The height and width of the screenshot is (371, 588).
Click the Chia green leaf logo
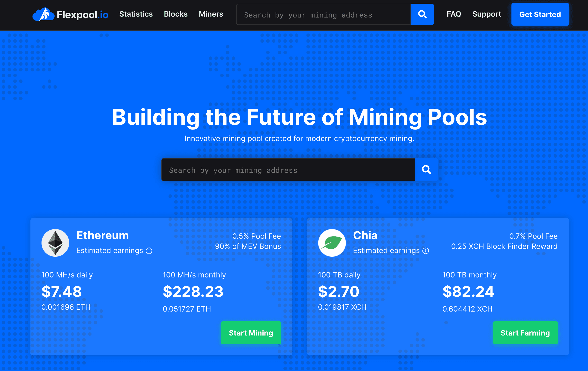(332, 243)
